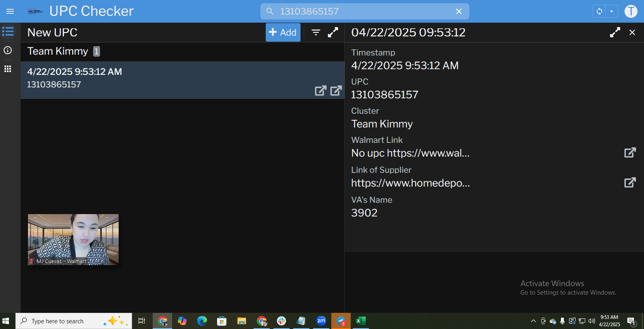Open the hamburger navigation menu
644x329 pixels.
pyautogui.click(x=10, y=11)
